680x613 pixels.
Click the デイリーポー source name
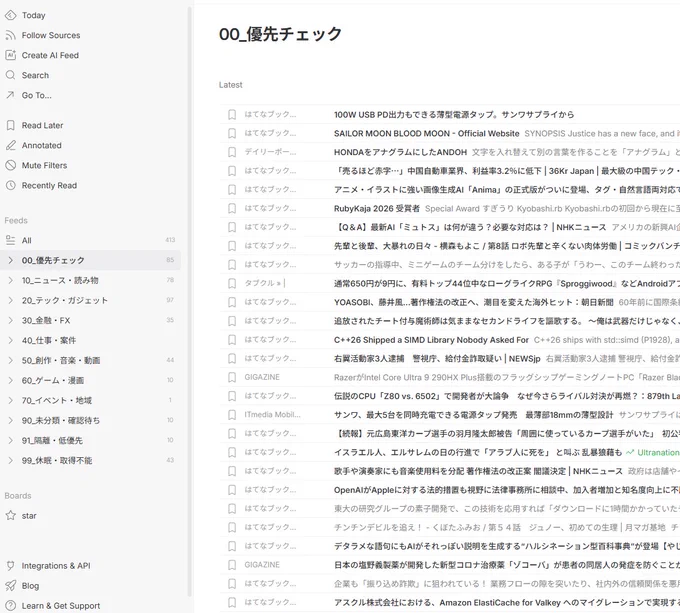[x=270, y=152]
